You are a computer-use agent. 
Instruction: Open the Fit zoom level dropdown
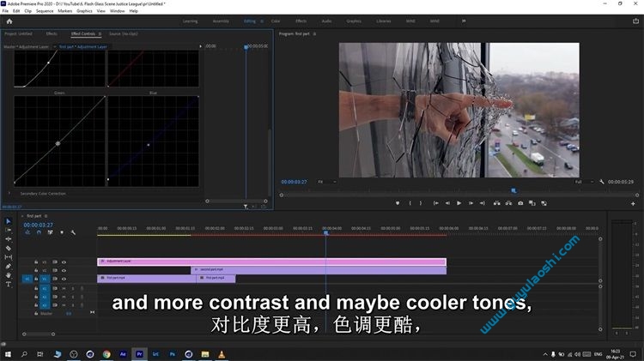pyautogui.click(x=327, y=182)
